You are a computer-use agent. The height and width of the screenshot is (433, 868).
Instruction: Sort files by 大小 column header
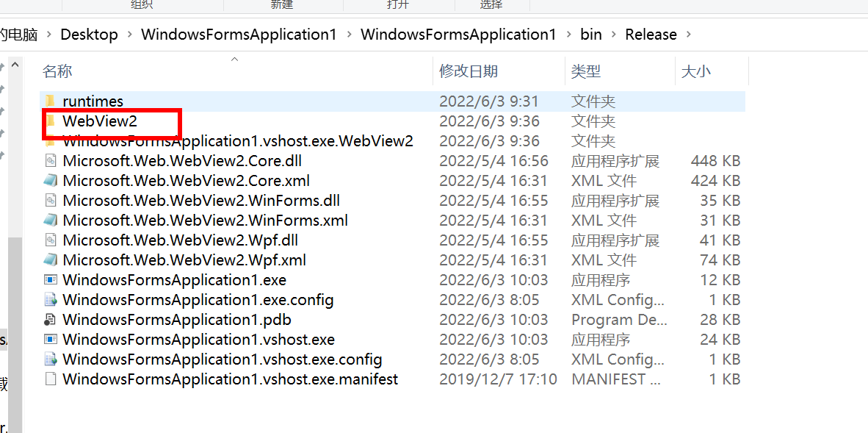pos(696,71)
